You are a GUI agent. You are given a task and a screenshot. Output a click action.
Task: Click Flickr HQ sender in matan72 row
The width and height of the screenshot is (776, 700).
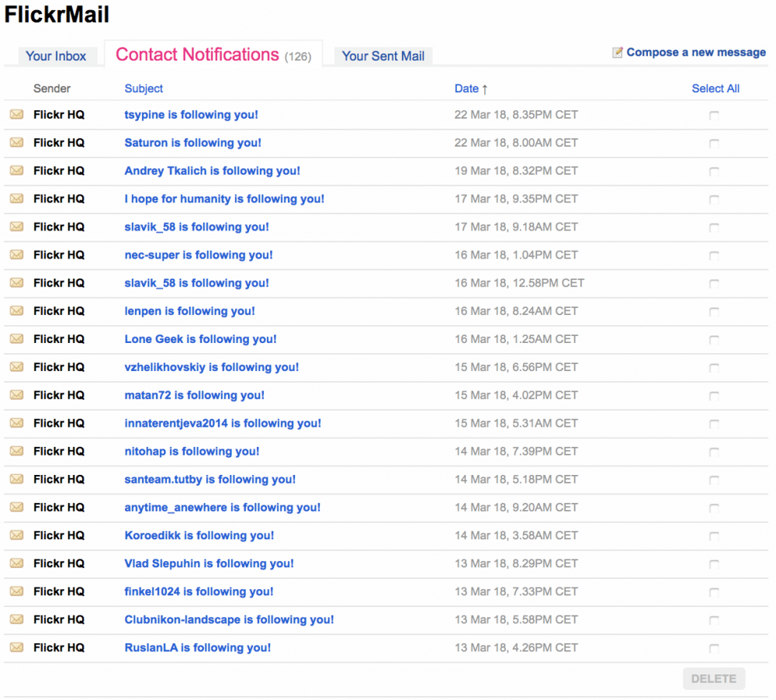(59, 395)
